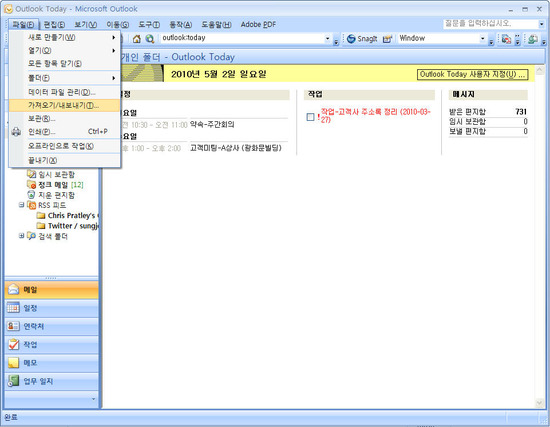
Task: Select 가져오기/내보내기 in the File menu
Action: click(x=65, y=105)
